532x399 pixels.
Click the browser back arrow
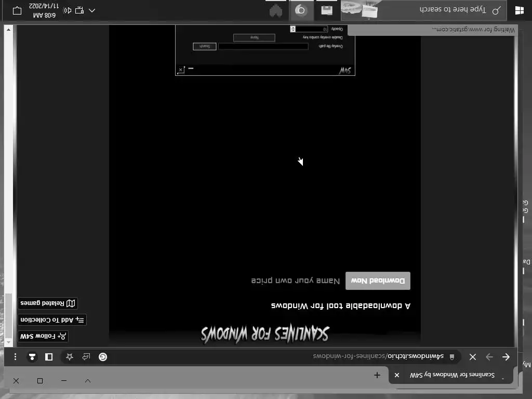click(x=506, y=357)
